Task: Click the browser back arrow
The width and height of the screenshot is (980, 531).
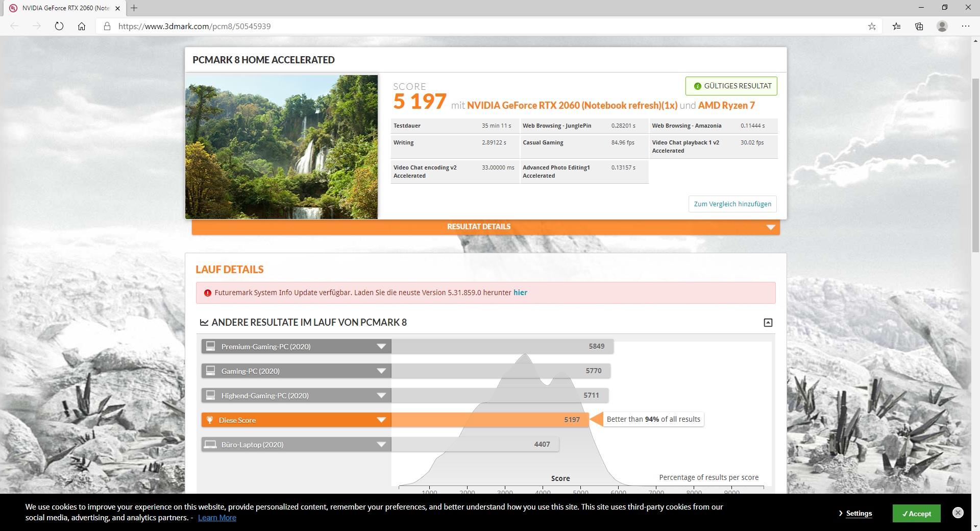Action: [14, 26]
